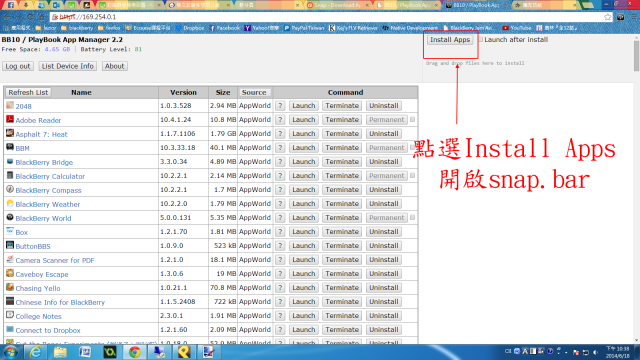This screenshot has width=640, height=360.
Task: Click the College Notes app icon
Action: (10, 315)
